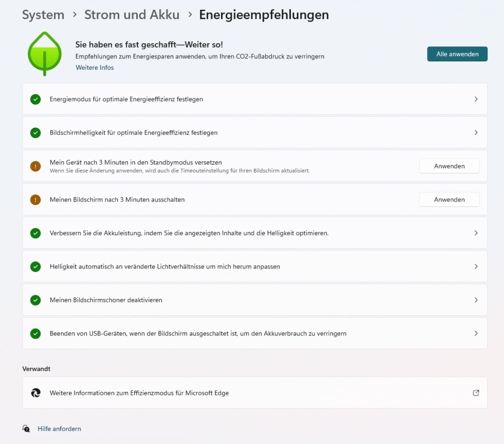Expand Meinen Bildschirmschoner deaktivieren row
This screenshot has width=504, height=444.
pyautogui.click(x=475, y=299)
